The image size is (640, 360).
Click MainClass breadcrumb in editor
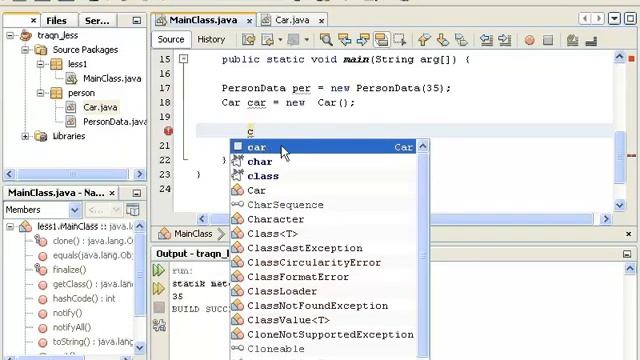pyautogui.click(x=193, y=234)
